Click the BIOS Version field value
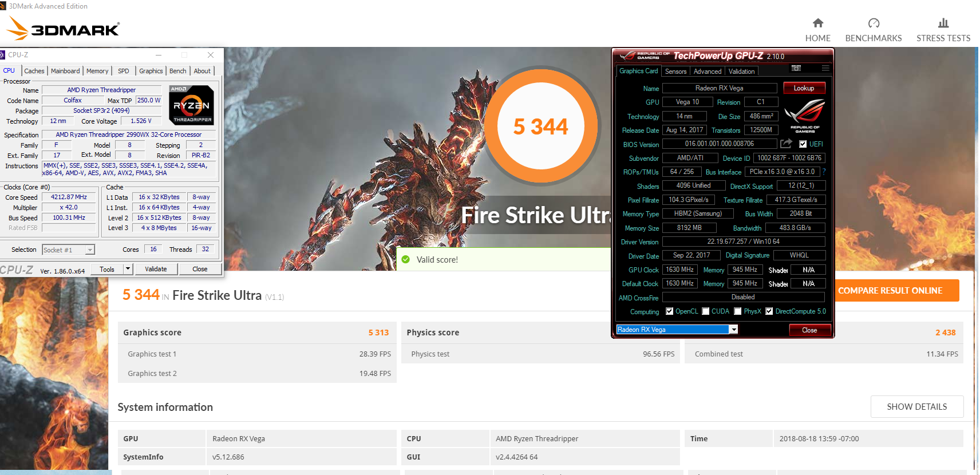The width and height of the screenshot is (980, 475). [720, 144]
